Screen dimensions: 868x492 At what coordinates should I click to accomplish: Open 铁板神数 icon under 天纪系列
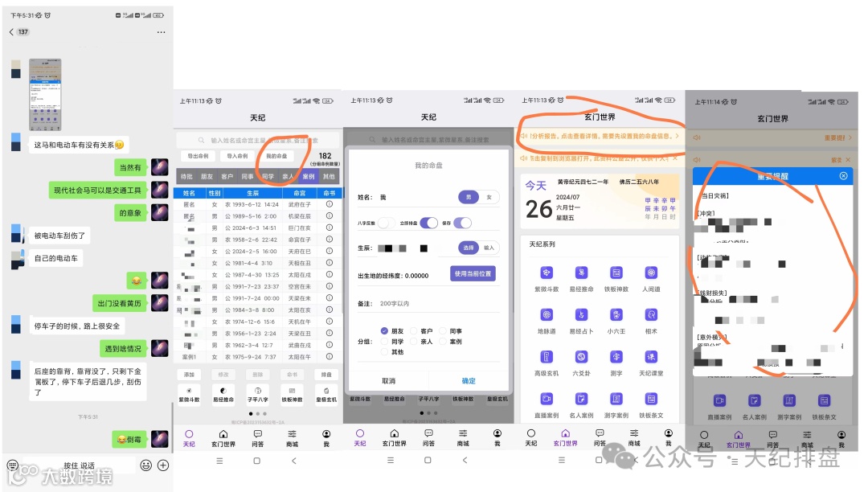(616, 273)
